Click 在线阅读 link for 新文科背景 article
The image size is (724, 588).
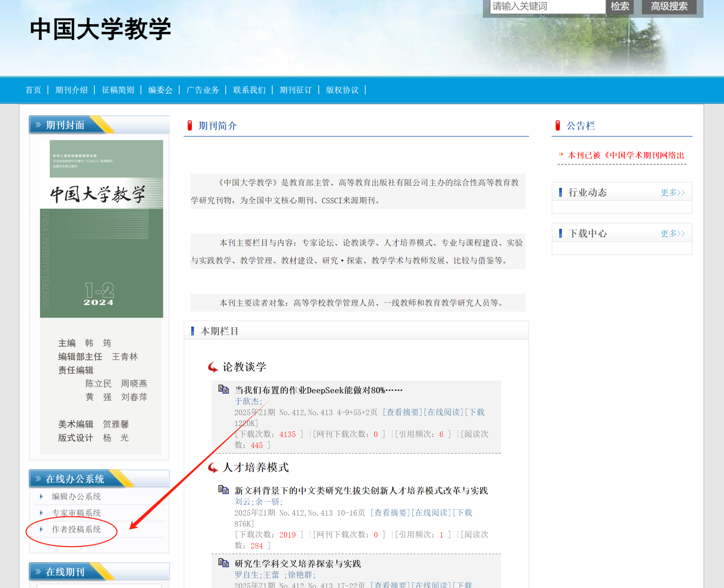pos(431,513)
